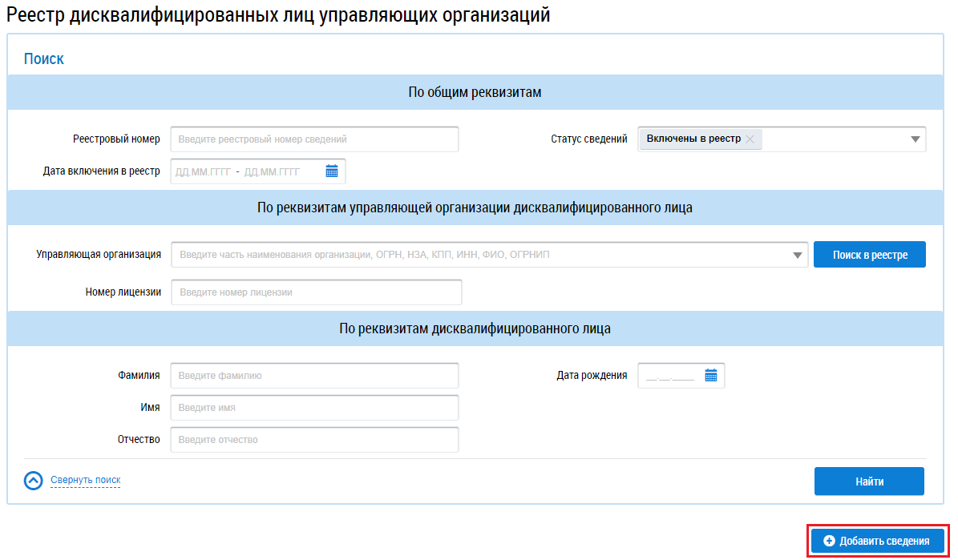The image size is (958, 560).
Task: Open calendar for registry inclusion date
Action: [x=332, y=171]
